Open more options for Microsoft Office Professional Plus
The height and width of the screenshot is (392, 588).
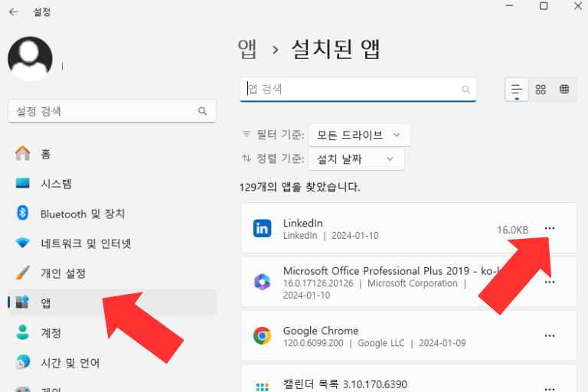[550, 282]
